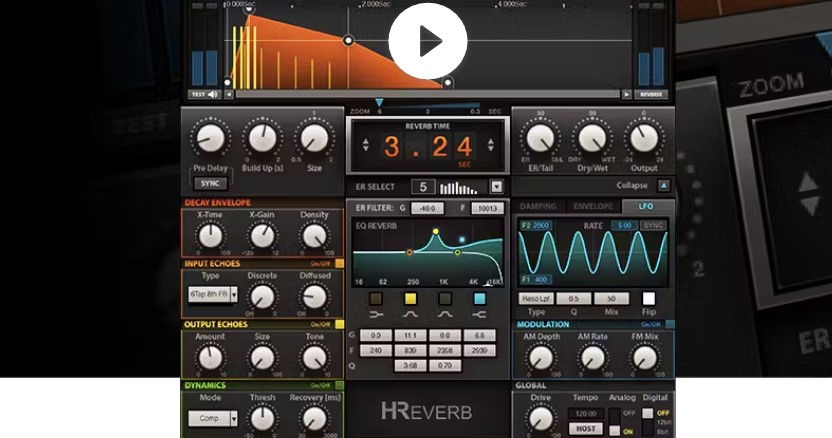Click the yellow EQ band node
832x438 pixels.
point(436,231)
